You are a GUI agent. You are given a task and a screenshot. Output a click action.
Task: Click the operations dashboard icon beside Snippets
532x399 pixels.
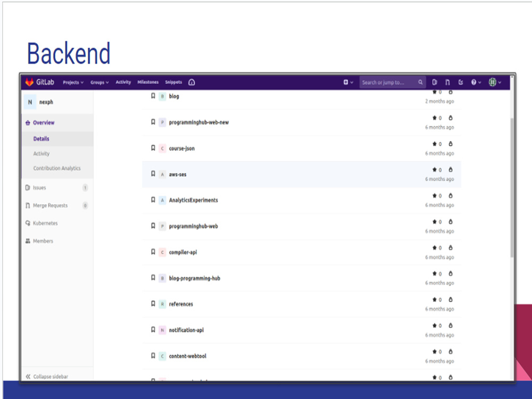(192, 82)
